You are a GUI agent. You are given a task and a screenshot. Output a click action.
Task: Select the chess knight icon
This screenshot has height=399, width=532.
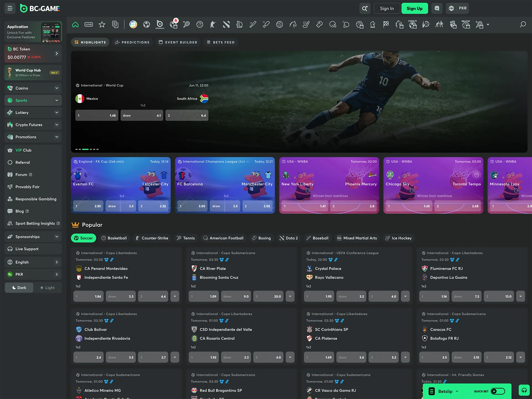tap(373, 25)
